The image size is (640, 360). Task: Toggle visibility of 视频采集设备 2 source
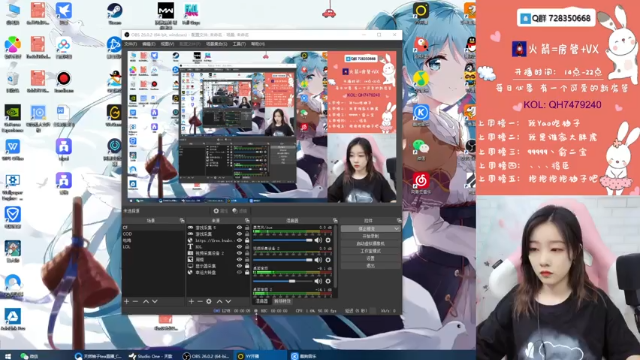[240, 253]
